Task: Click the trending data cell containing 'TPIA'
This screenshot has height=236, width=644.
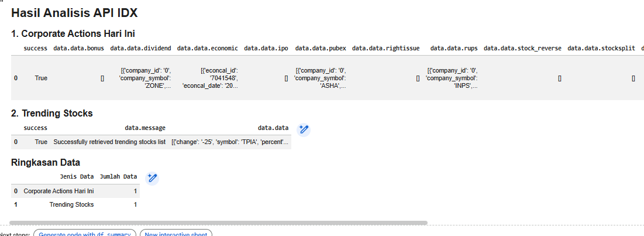Action: pyautogui.click(x=230, y=142)
